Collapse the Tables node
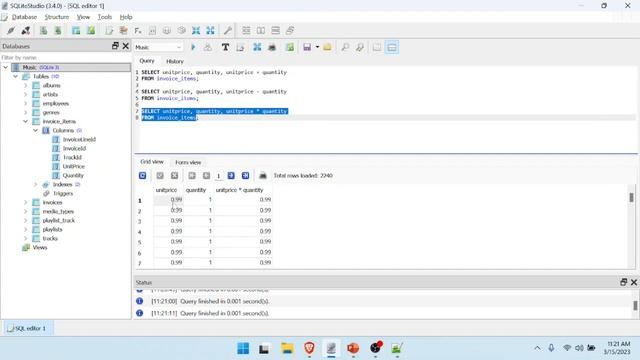This screenshot has height=360, width=640. (x=16, y=76)
